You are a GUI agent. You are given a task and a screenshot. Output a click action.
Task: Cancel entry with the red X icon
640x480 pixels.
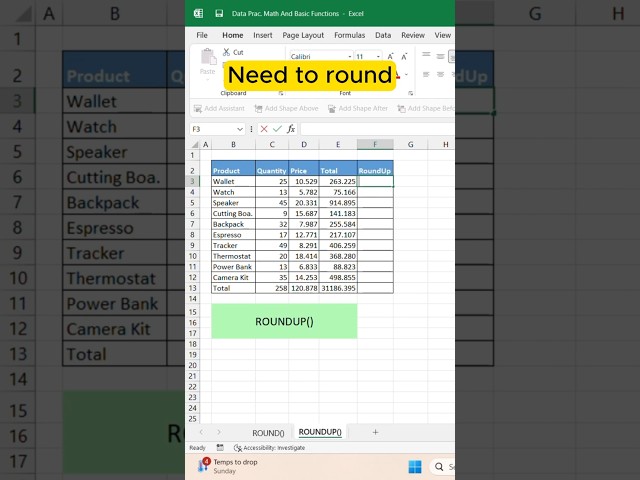(264, 129)
